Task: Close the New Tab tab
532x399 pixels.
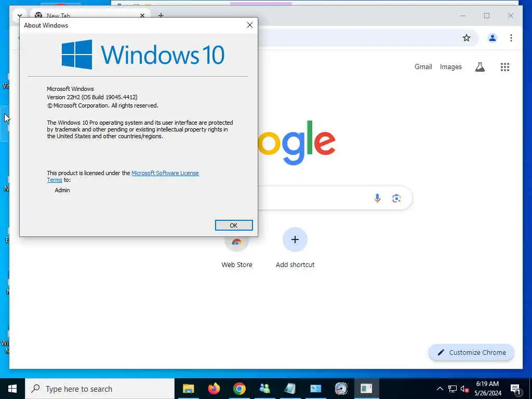Action: pyautogui.click(x=142, y=15)
